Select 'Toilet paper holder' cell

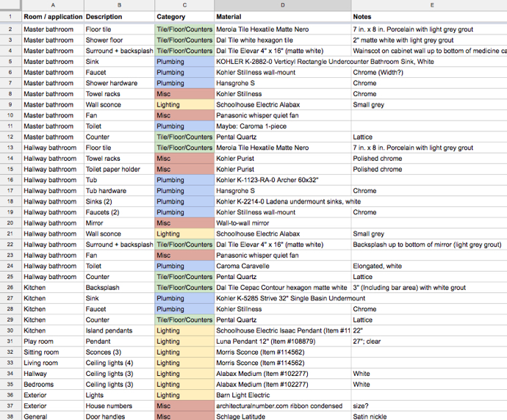click(119, 170)
